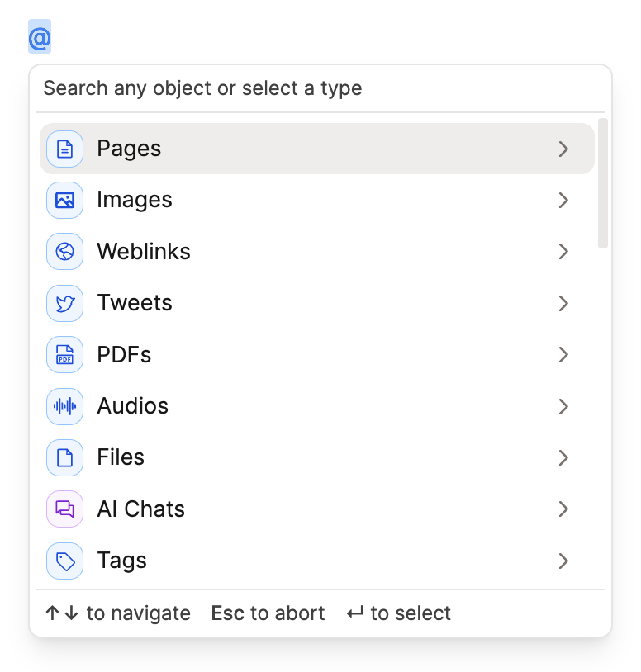Click the Files blank-page icon
Image resolution: width=641 pixels, height=672 pixels.
coord(64,457)
